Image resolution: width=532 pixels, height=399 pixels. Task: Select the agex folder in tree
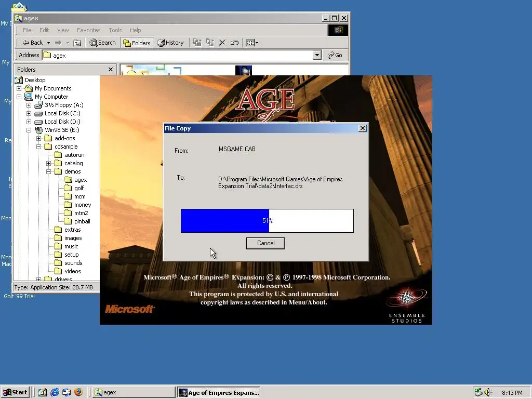click(81, 180)
